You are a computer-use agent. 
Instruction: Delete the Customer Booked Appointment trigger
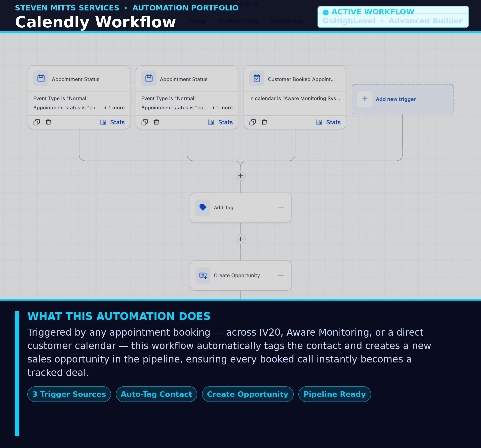(264, 122)
